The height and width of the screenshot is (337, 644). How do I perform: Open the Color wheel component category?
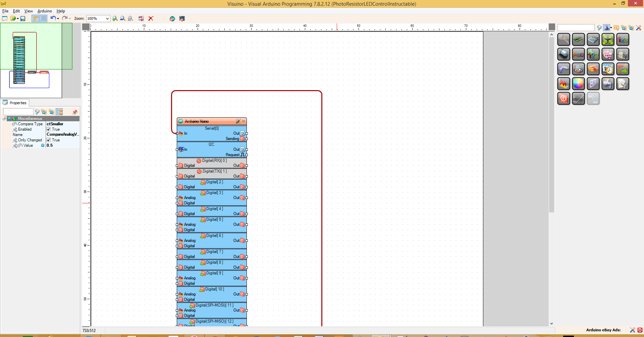tap(578, 84)
